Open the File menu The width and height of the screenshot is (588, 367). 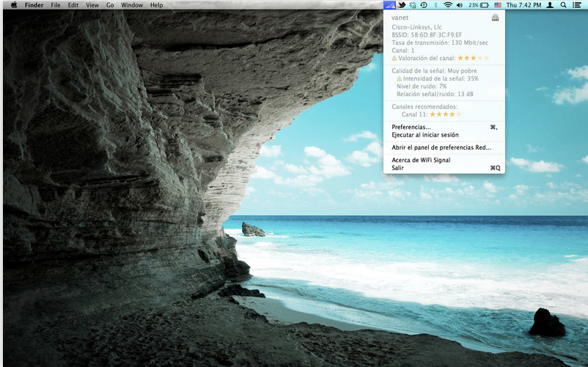click(56, 5)
